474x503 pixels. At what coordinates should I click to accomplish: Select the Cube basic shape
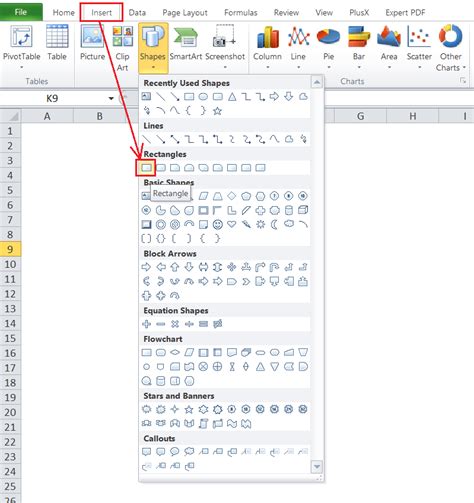coord(303,210)
